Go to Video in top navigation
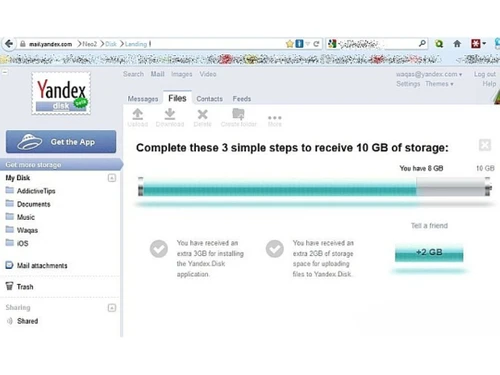This screenshot has height=375, width=500. [208, 74]
